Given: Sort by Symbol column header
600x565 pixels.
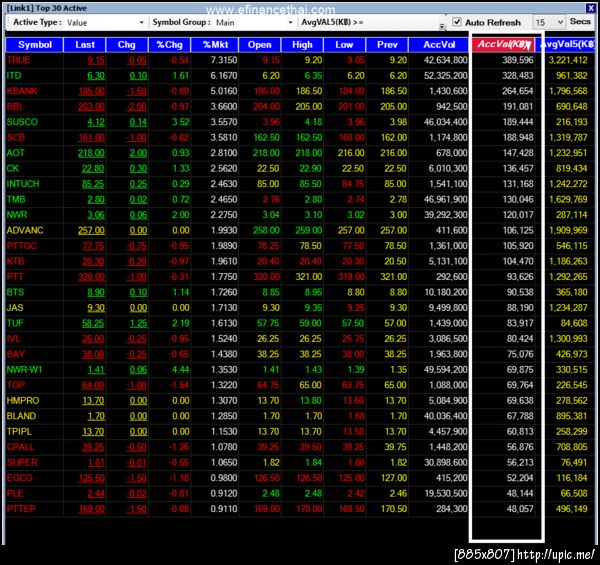Looking at the screenshot, I should point(34,45).
